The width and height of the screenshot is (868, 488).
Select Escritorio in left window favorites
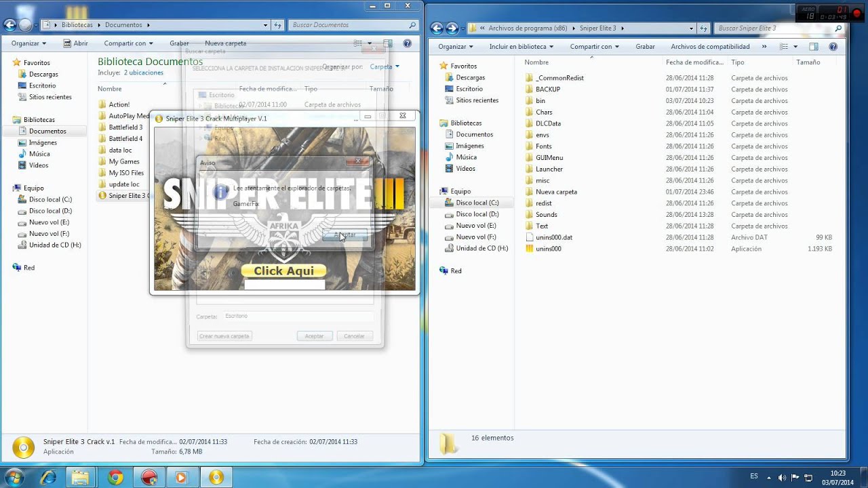pos(42,86)
